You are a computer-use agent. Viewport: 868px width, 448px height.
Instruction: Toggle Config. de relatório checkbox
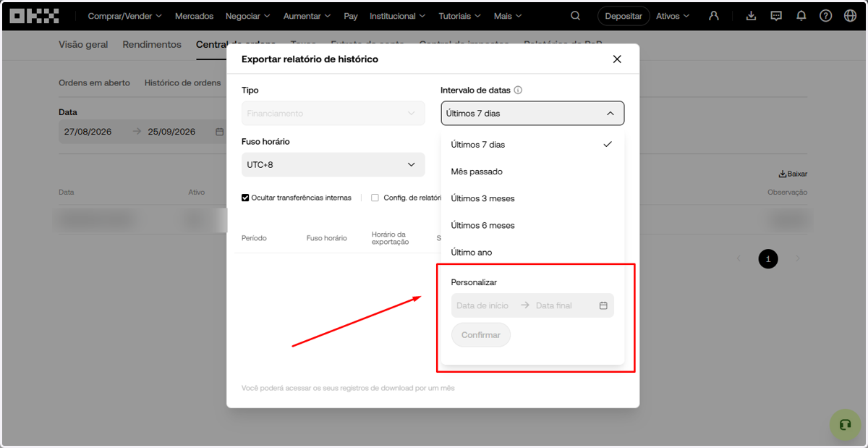click(375, 198)
